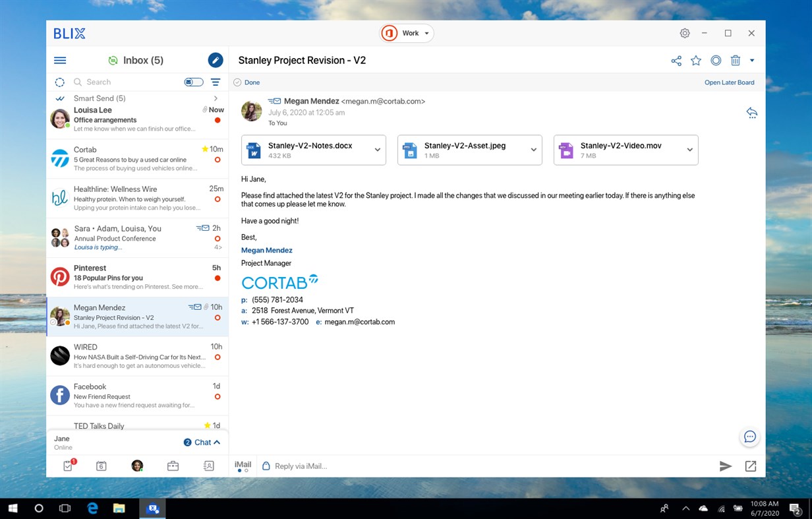Click the snooze circle icon in header

716,61
